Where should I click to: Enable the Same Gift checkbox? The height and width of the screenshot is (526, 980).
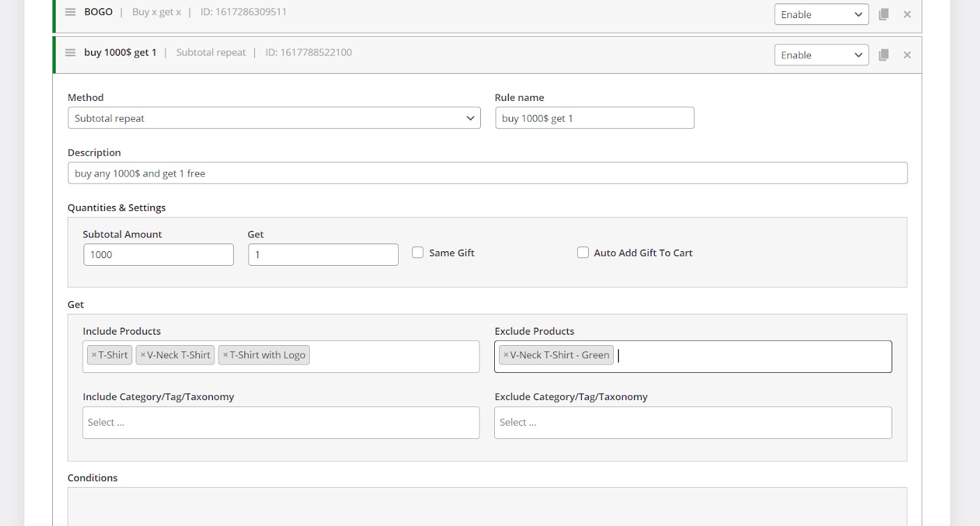[x=418, y=253]
